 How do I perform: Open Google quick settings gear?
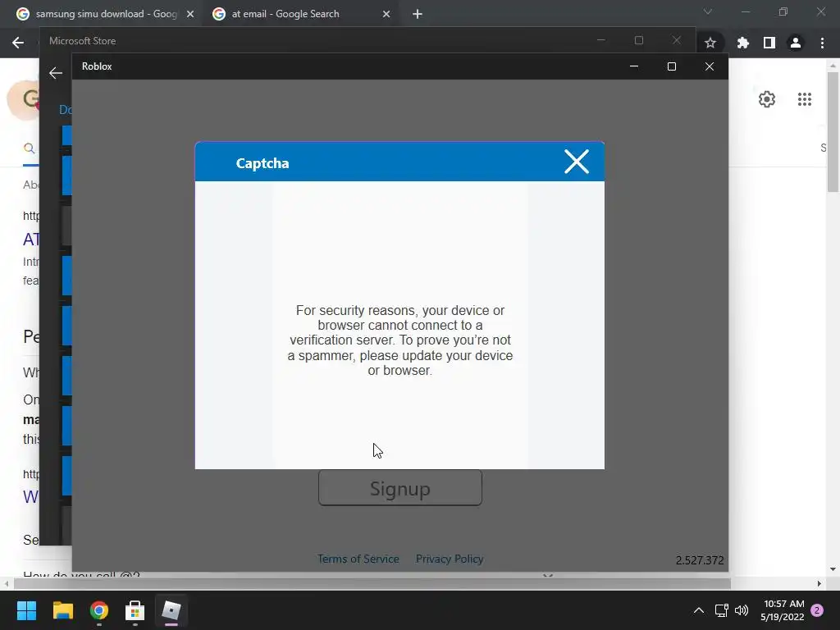click(x=767, y=99)
